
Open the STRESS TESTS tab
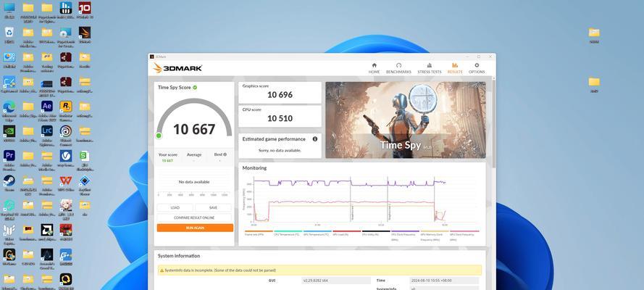point(429,68)
